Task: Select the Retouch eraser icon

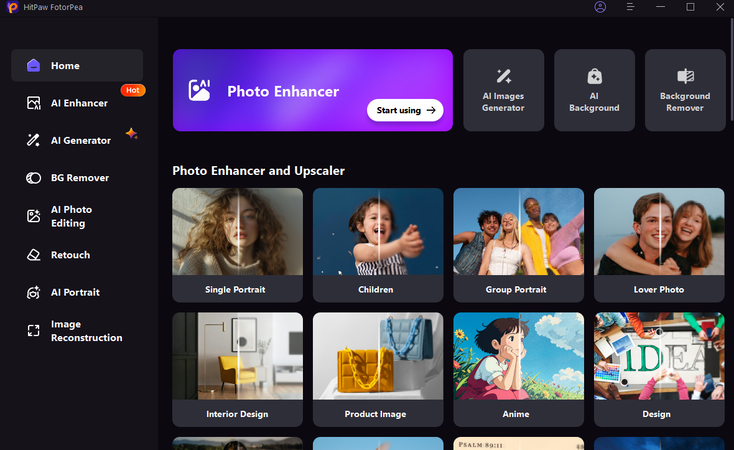Action: (x=34, y=255)
